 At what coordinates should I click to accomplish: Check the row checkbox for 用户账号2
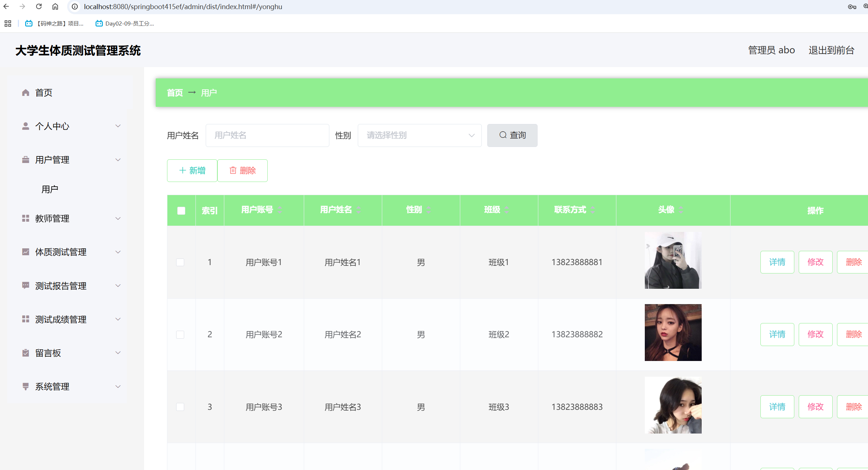(x=180, y=334)
